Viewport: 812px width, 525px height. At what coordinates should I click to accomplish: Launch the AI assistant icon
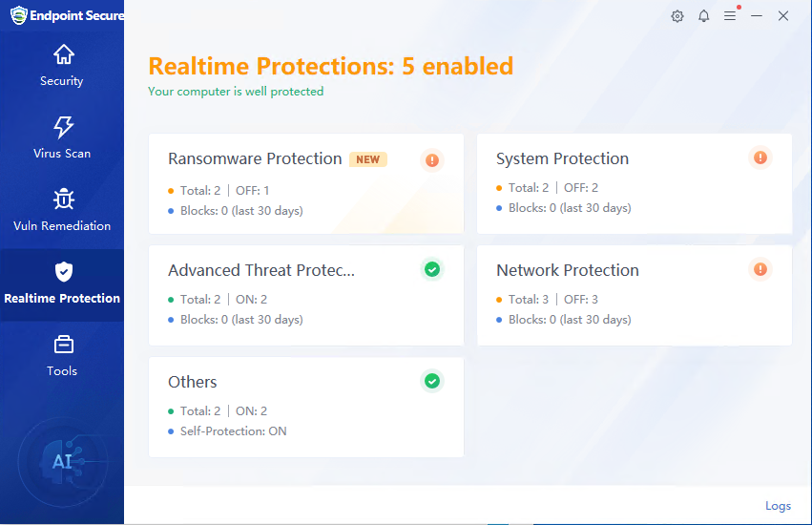[x=62, y=462]
